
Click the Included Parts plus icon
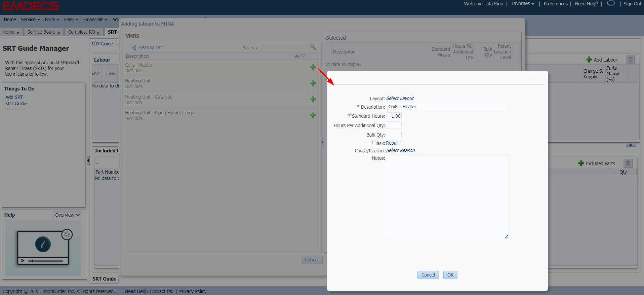pyautogui.click(x=581, y=163)
